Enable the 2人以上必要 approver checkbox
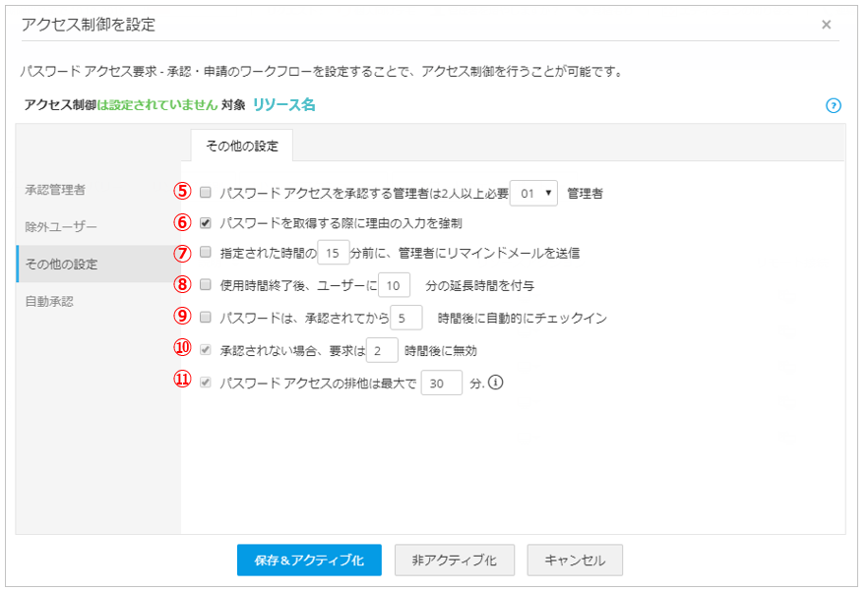The height and width of the screenshot is (591, 868). 206,193
